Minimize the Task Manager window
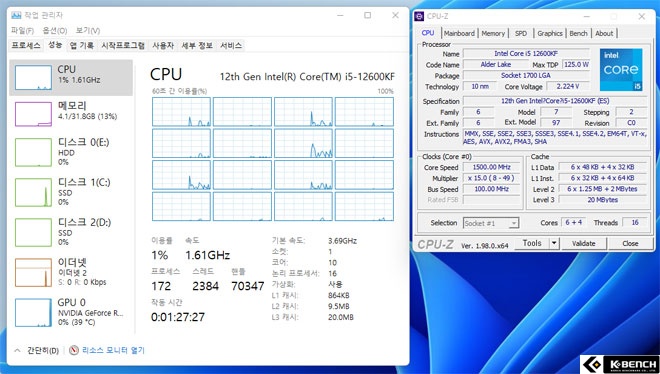This screenshot has width=660, height=374. (x=340, y=15)
